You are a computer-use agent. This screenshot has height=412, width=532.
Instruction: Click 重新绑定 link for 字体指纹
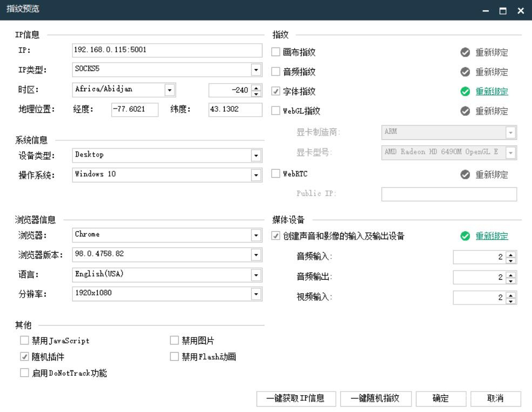(491, 91)
